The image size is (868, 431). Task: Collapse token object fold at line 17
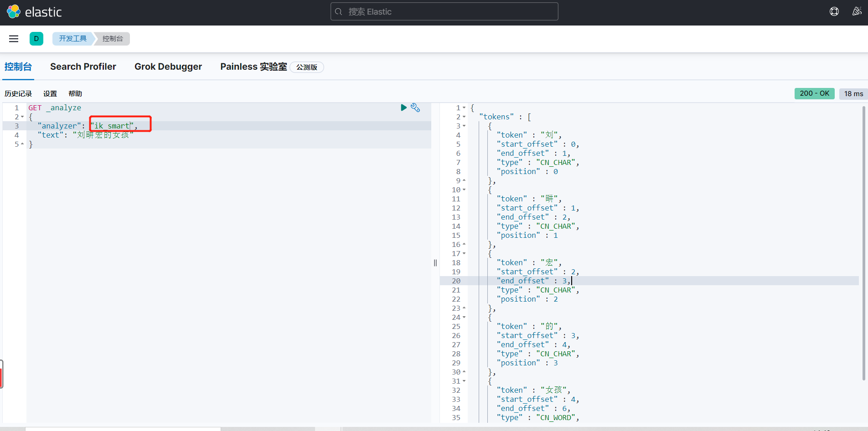[464, 254]
